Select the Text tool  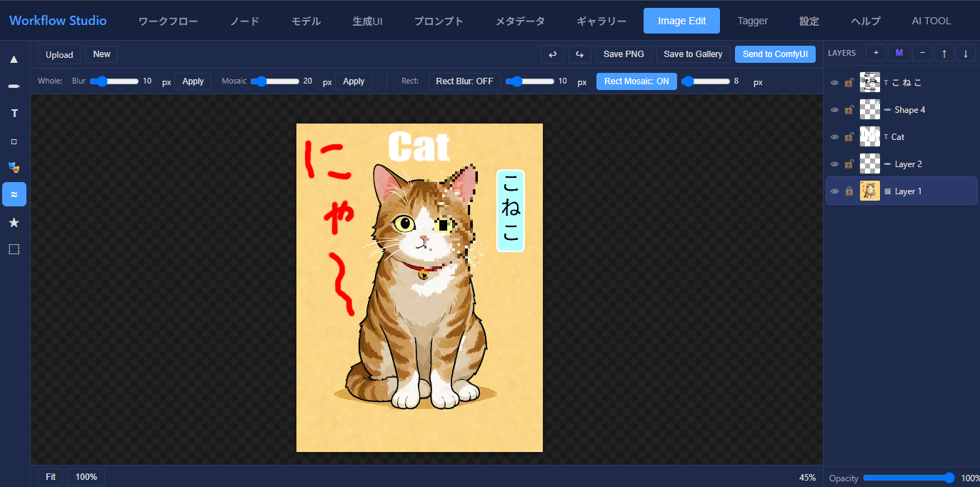[x=14, y=113]
